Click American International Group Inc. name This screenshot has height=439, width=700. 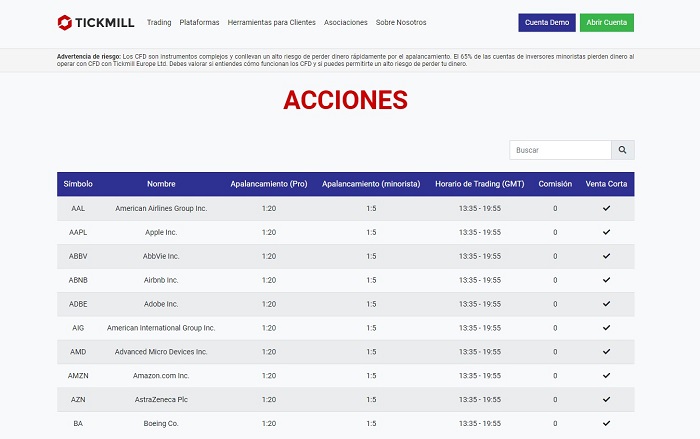161,328
